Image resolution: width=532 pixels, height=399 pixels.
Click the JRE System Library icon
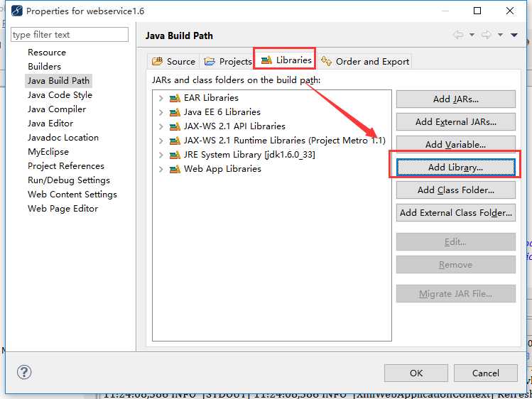click(175, 155)
